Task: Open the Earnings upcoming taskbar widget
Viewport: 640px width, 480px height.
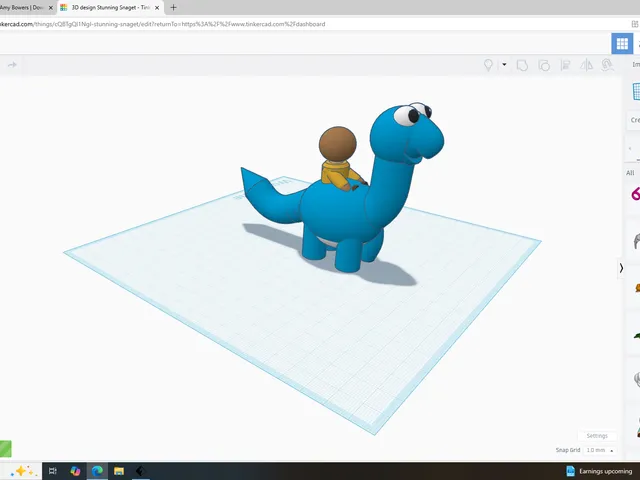Action: point(600,471)
